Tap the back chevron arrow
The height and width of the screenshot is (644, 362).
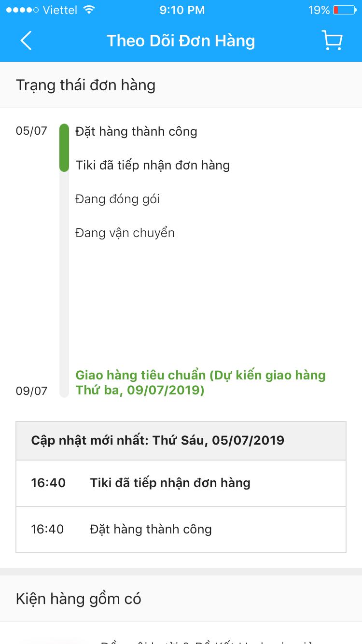tap(25, 41)
